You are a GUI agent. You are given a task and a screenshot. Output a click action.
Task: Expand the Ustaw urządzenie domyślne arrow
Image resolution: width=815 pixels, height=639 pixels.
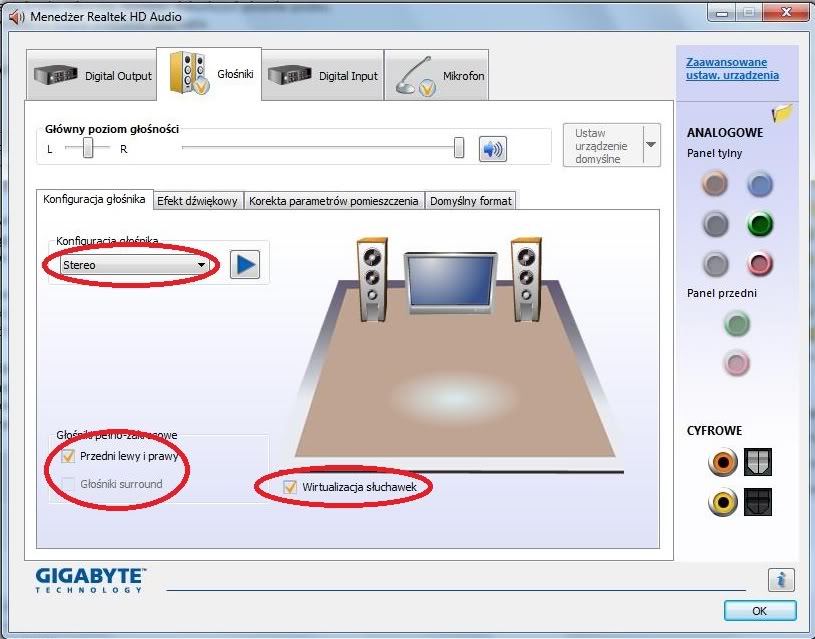point(651,145)
